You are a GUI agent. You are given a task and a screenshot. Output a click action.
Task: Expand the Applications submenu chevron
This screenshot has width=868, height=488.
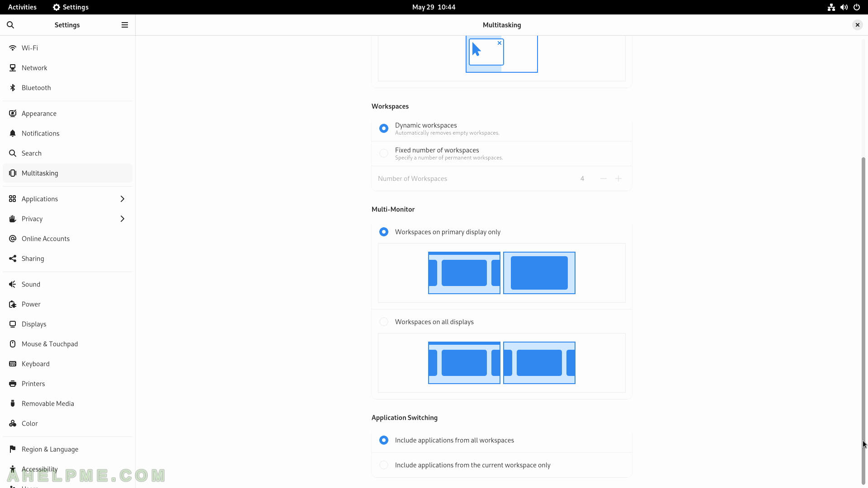tap(123, 199)
